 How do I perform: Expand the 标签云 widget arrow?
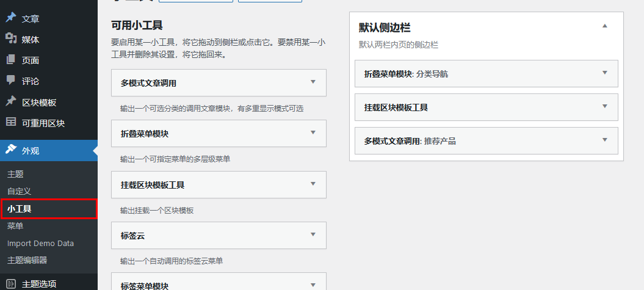point(313,234)
